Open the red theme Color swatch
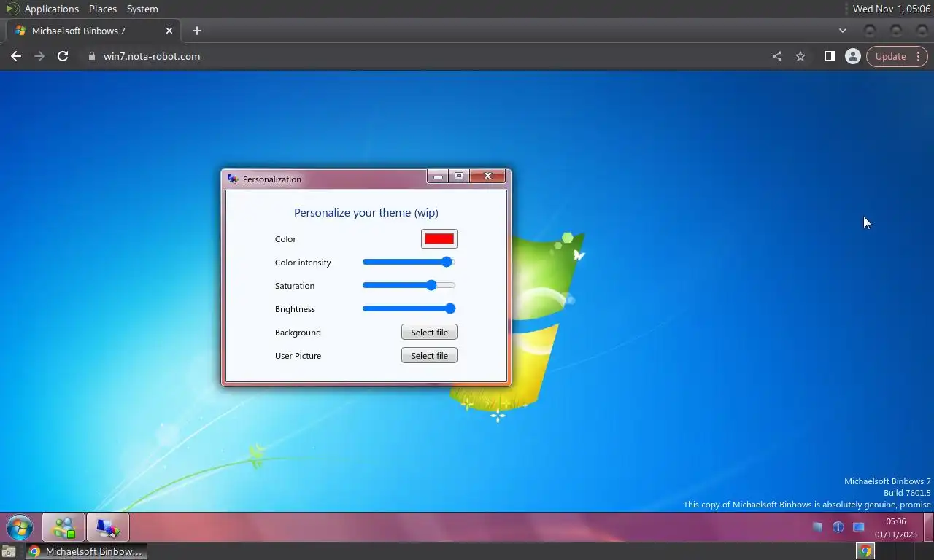Image resolution: width=934 pixels, height=560 pixels. click(x=439, y=239)
